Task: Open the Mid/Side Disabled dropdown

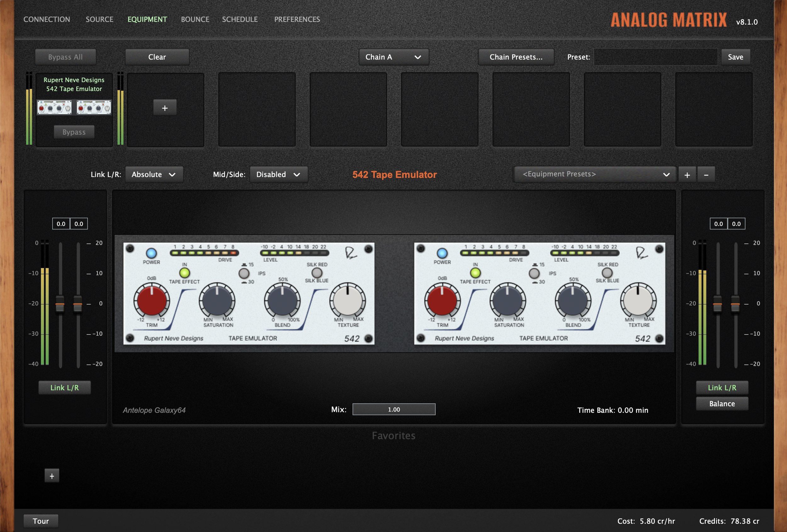Action: [x=278, y=174]
